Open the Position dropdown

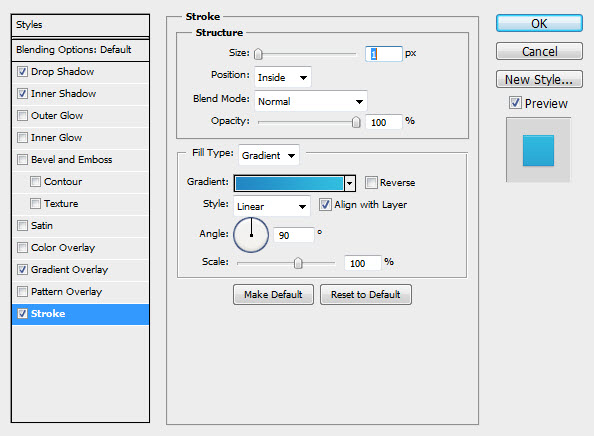[283, 77]
